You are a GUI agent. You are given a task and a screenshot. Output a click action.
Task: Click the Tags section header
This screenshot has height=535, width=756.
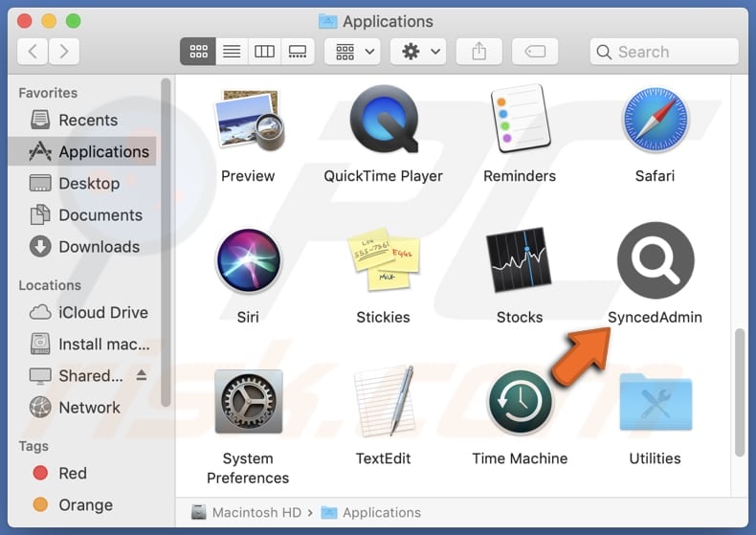click(x=33, y=446)
